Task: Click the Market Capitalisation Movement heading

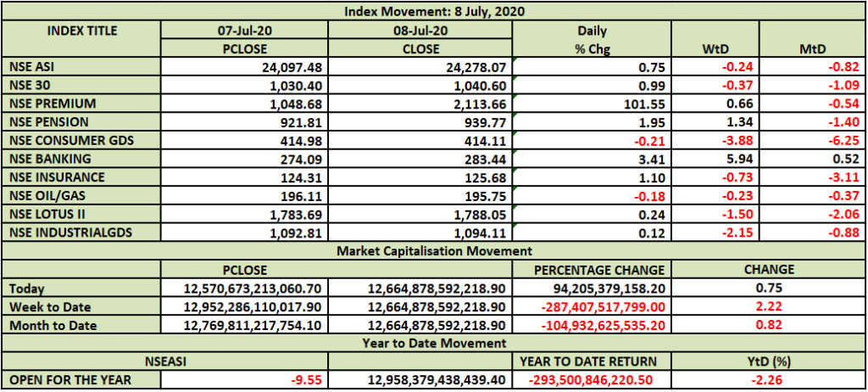Action: pyautogui.click(x=433, y=251)
